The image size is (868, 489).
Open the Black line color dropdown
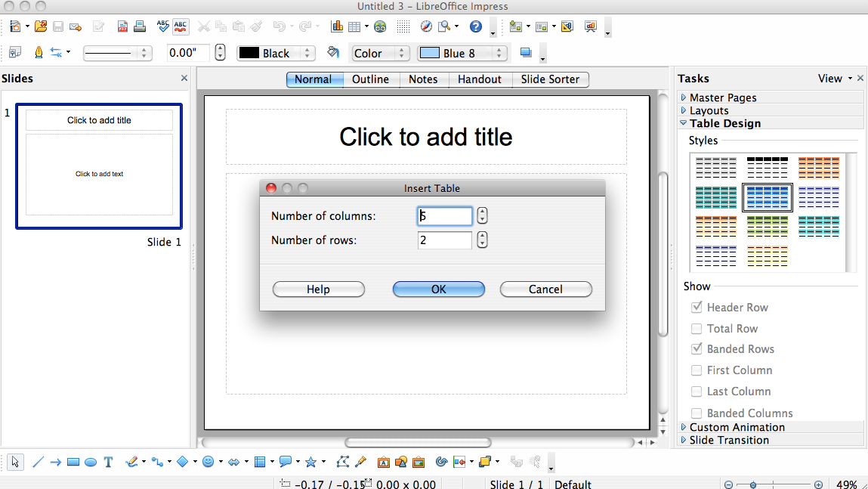point(276,53)
